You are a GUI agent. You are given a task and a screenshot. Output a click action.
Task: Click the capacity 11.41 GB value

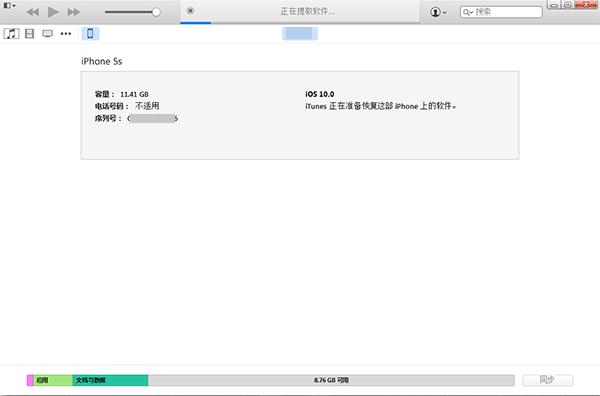pos(134,94)
